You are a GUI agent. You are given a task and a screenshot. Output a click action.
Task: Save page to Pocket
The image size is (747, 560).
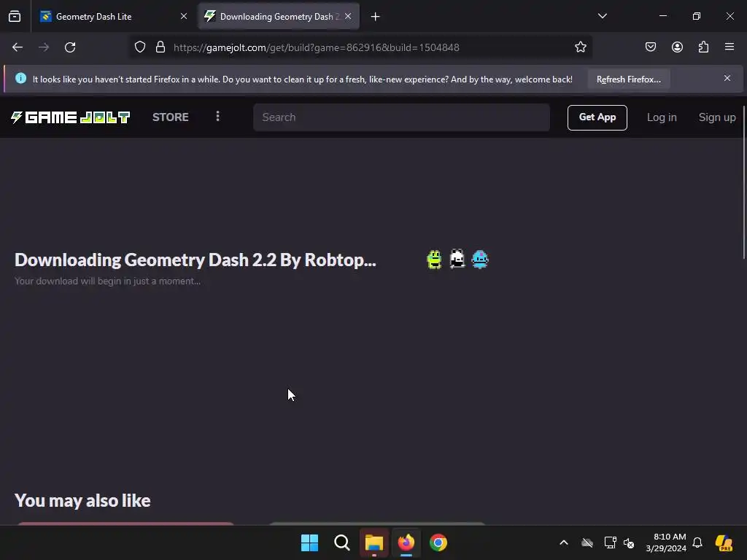[x=651, y=47]
